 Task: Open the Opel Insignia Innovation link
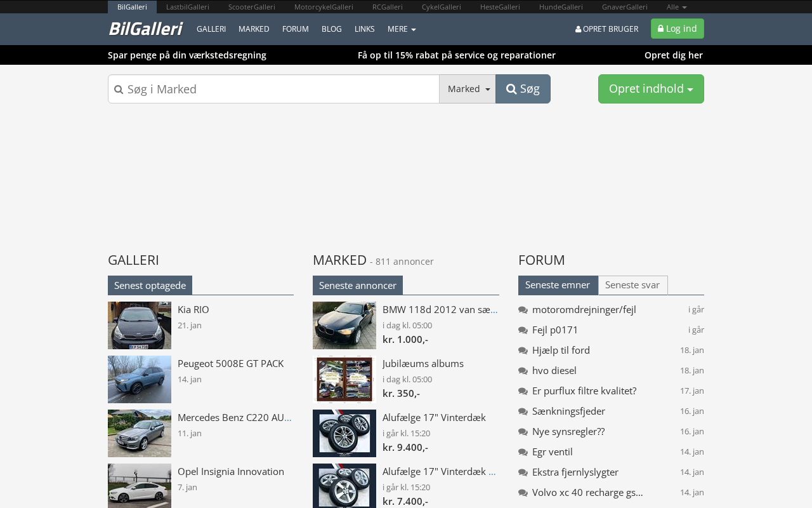tap(231, 472)
